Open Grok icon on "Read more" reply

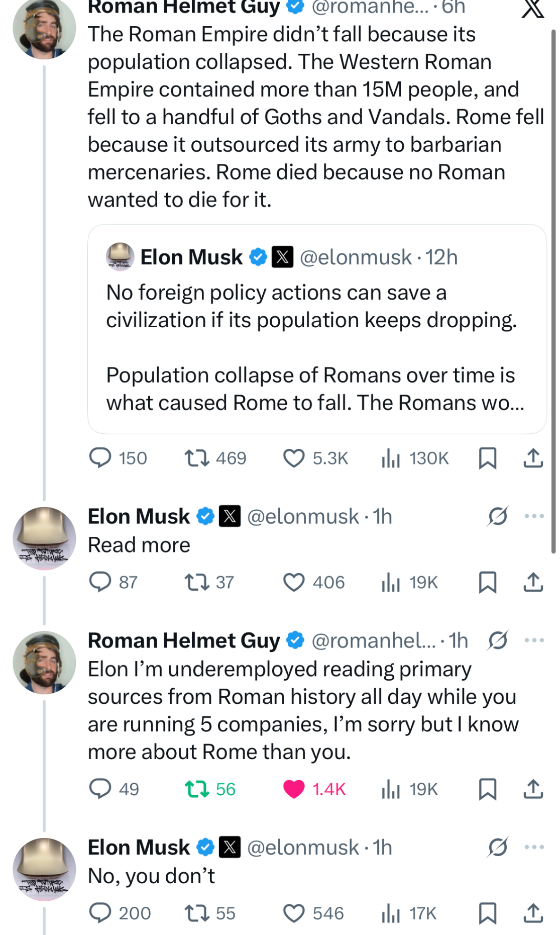[x=498, y=516]
